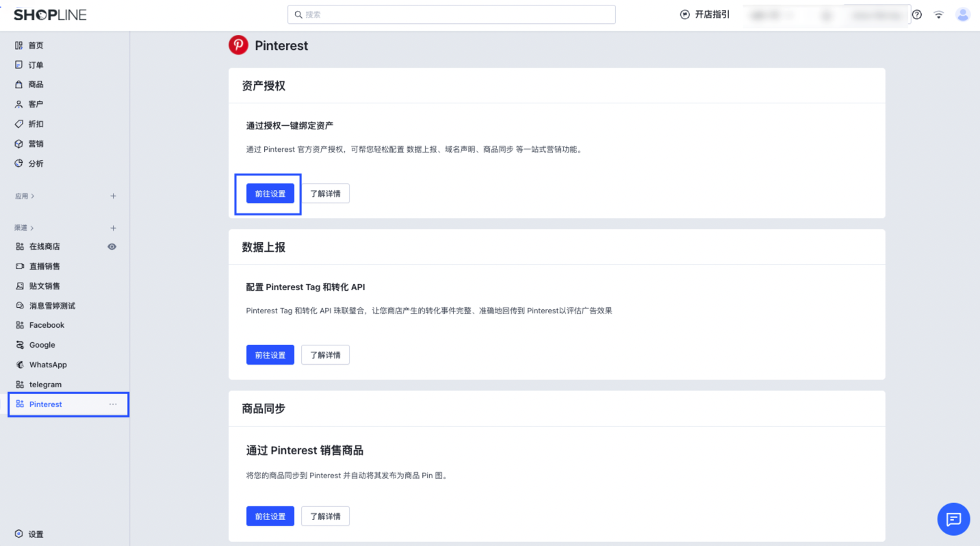Viewport: 980px width, 546px height.
Task: Click the red Pinterest logo in page header
Action: pyautogui.click(x=238, y=45)
